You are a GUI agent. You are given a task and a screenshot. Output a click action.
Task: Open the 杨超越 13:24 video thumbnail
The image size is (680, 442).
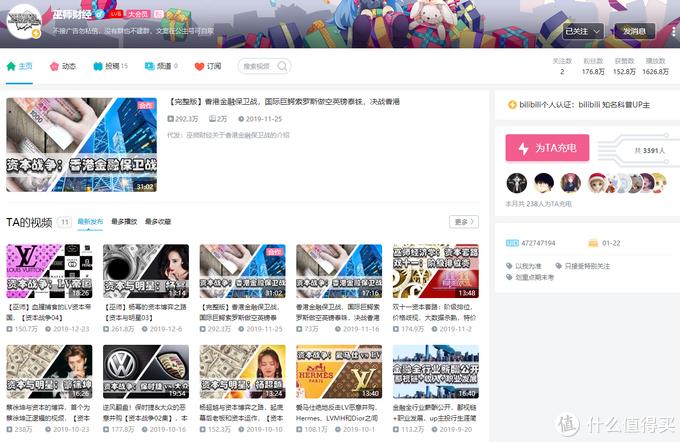[242, 372]
